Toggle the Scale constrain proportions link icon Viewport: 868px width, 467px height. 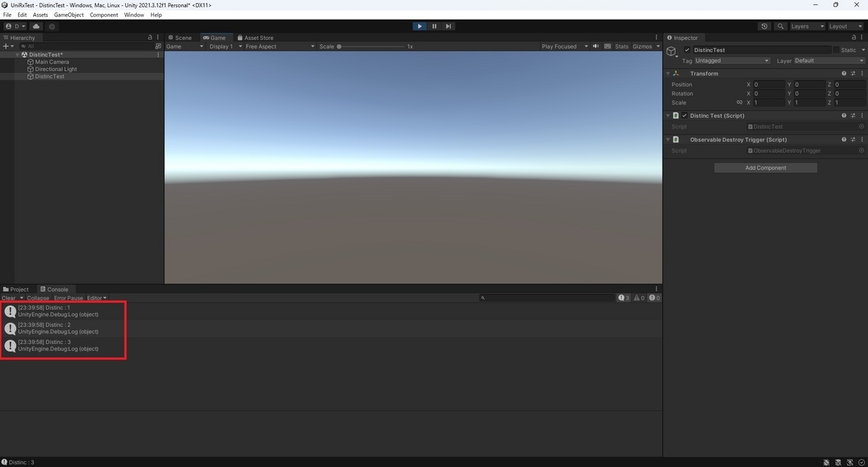point(739,103)
